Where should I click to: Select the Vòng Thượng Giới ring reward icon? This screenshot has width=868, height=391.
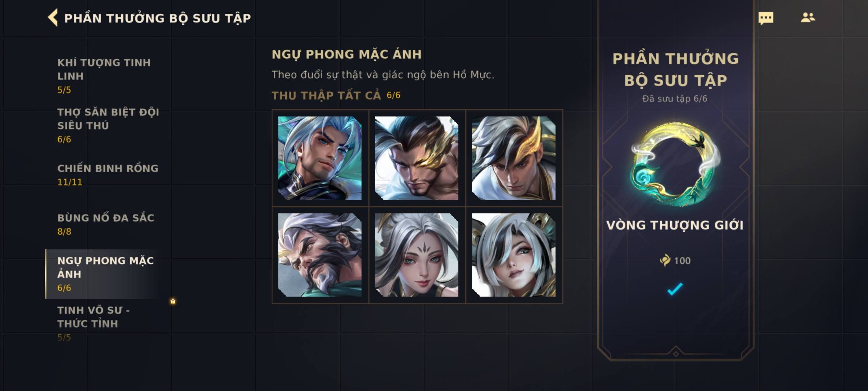click(675, 164)
